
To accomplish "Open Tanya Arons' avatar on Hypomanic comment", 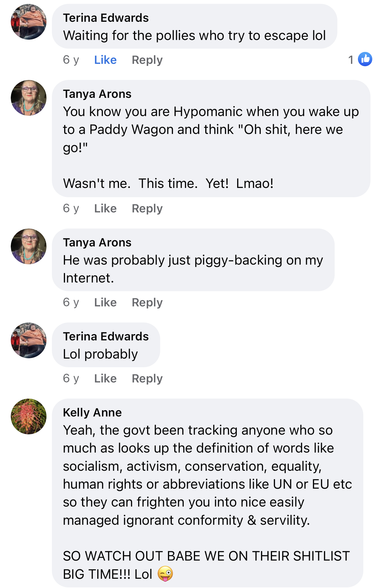I will [29, 98].
